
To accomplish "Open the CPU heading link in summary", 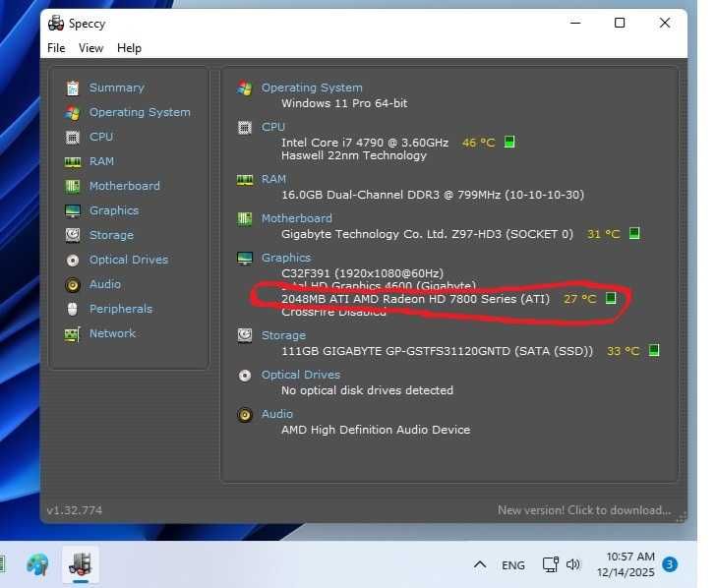I will coord(273,127).
